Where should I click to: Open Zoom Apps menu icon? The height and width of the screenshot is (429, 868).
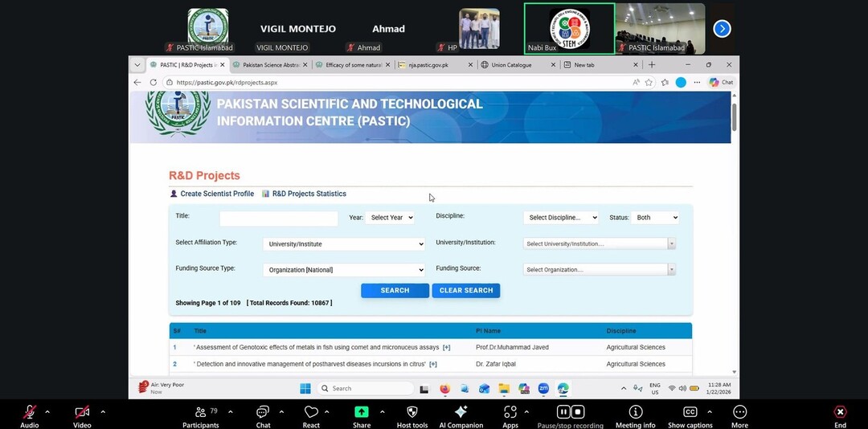510,412
